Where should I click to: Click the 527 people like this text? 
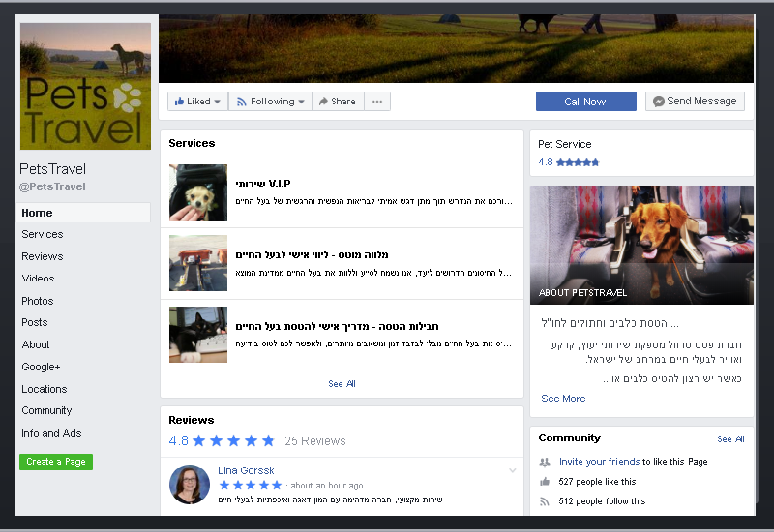(x=597, y=482)
